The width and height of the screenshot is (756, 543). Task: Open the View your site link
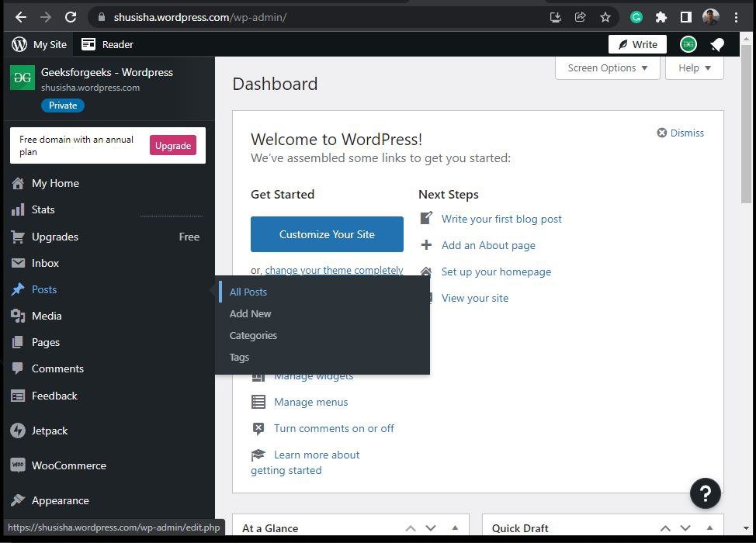click(475, 298)
